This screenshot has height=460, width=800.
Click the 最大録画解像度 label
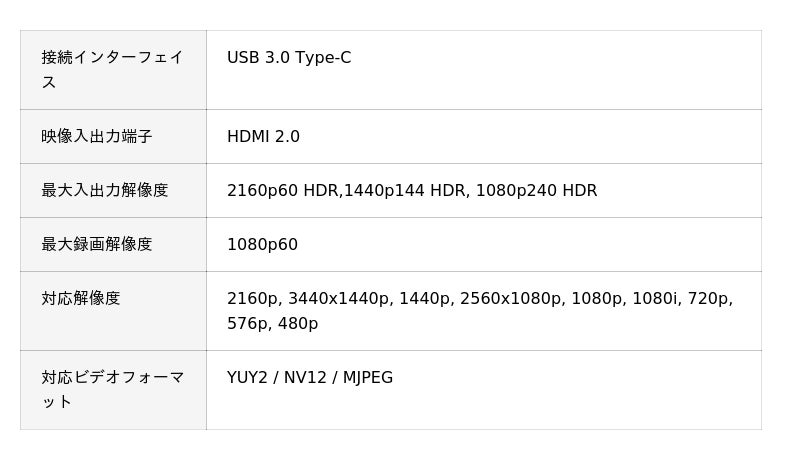97,245
